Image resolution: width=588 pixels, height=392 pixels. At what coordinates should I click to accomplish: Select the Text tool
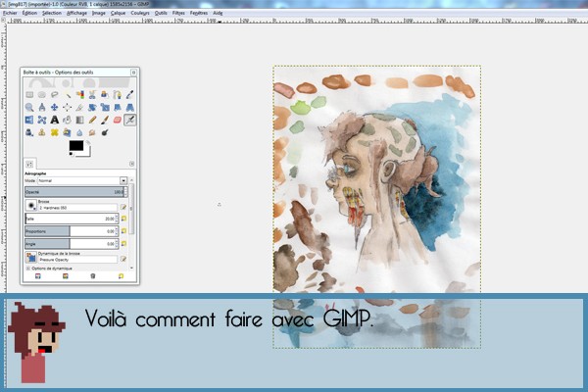pos(54,120)
